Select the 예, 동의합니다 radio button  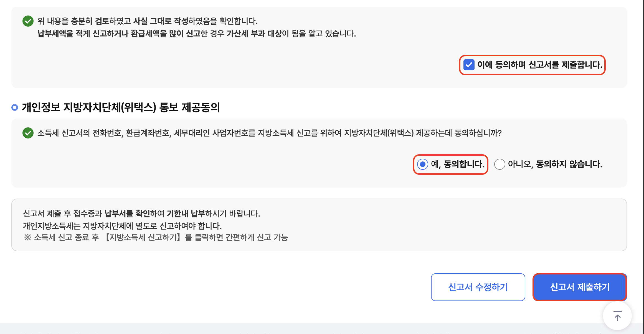coord(422,164)
